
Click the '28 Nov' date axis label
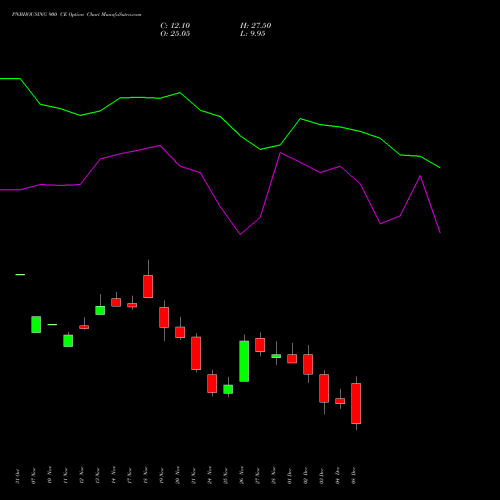click(x=274, y=476)
